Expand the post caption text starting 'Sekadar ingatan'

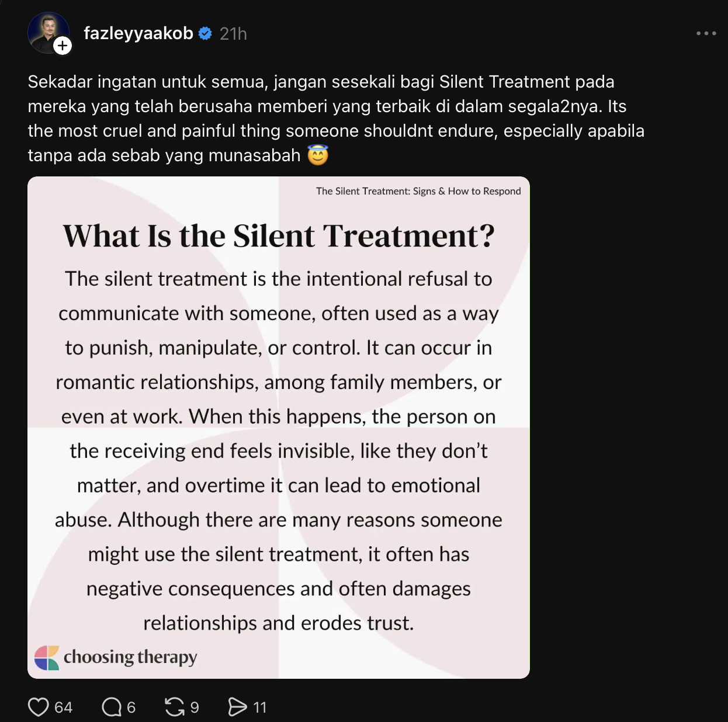tap(336, 119)
